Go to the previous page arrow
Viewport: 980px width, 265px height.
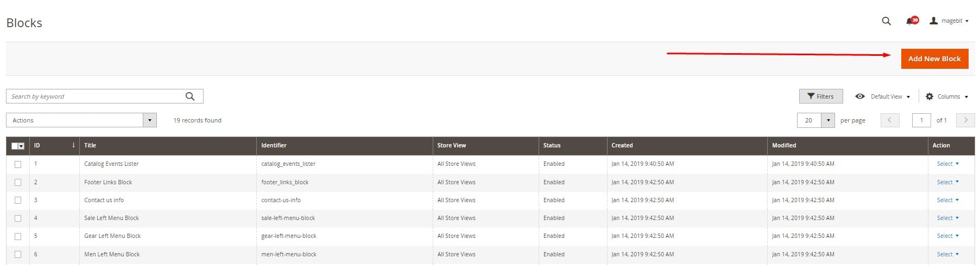[x=890, y=120]
